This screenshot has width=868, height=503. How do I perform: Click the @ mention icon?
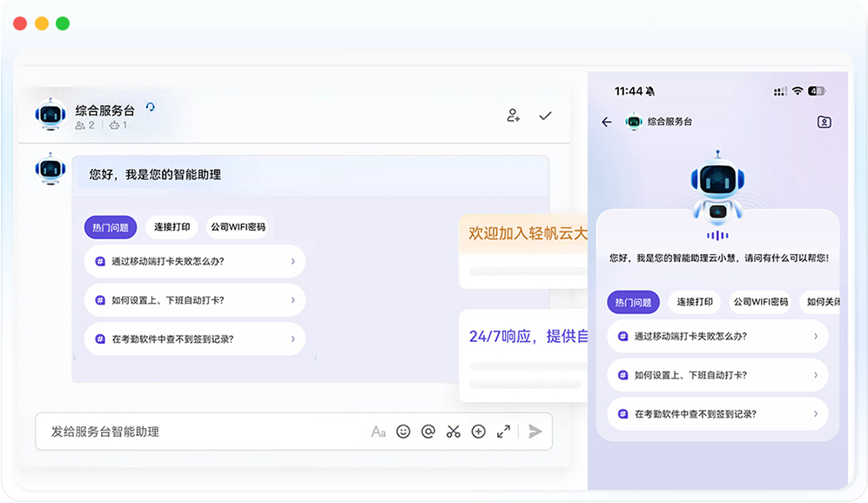click(x=427, y=432)
